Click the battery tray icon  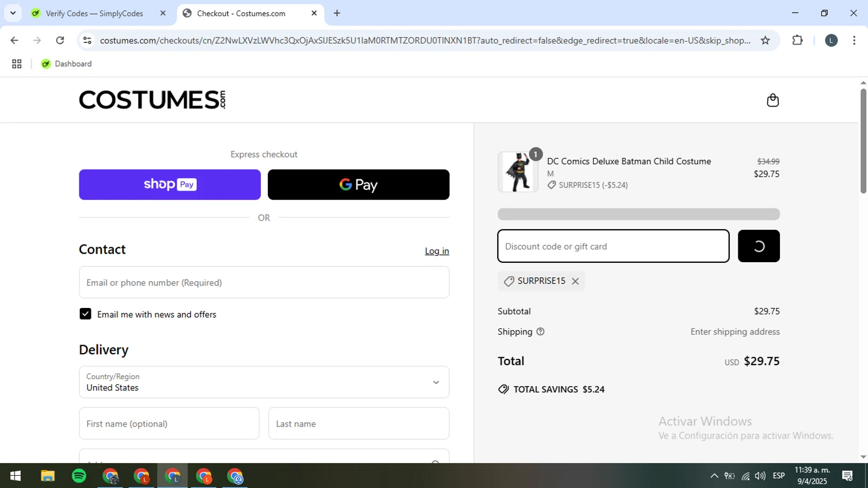point(730,476)
